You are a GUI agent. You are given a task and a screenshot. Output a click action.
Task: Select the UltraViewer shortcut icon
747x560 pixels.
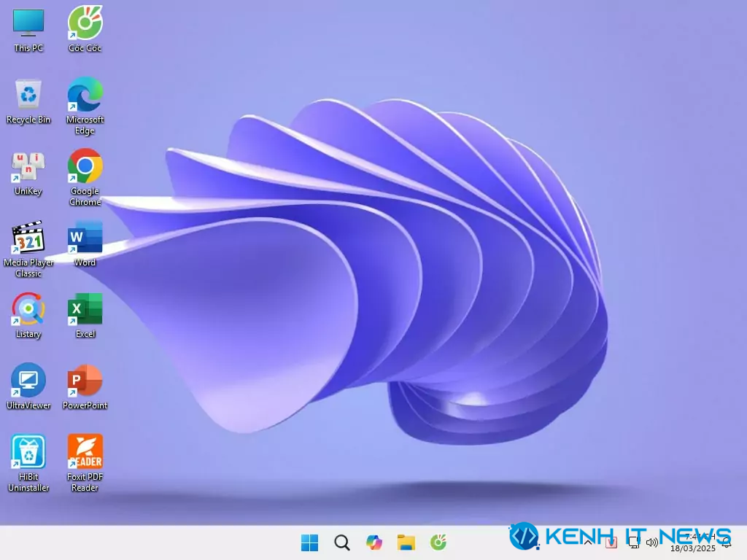28,386
